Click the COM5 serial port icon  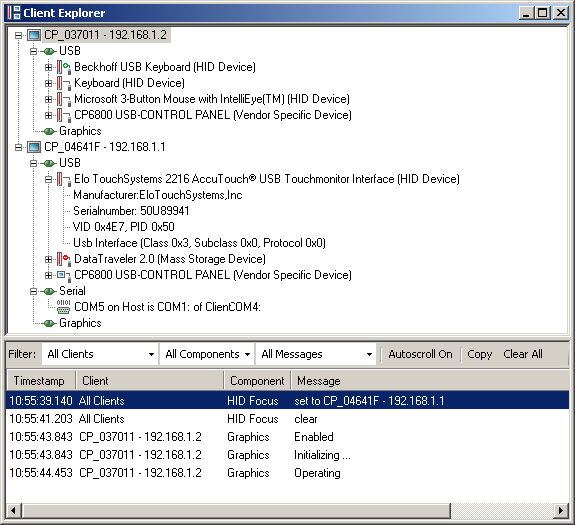[x=63, y=307]
